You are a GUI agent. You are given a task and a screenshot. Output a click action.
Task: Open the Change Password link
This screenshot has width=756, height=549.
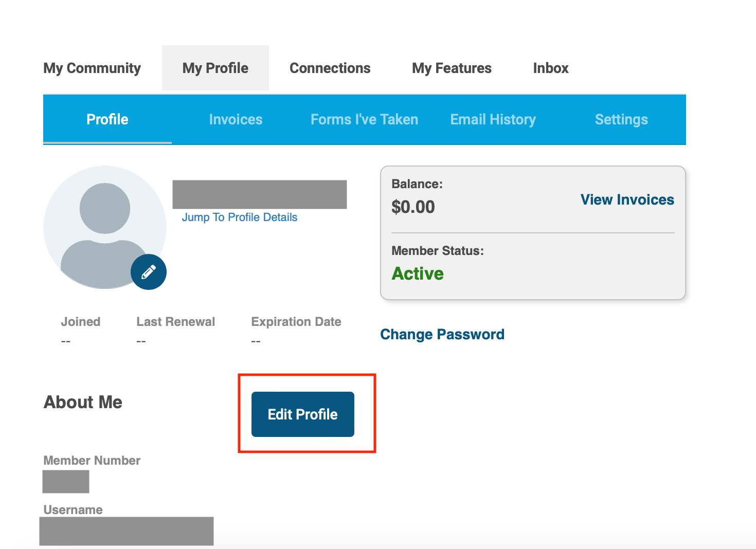click(442, 335)
